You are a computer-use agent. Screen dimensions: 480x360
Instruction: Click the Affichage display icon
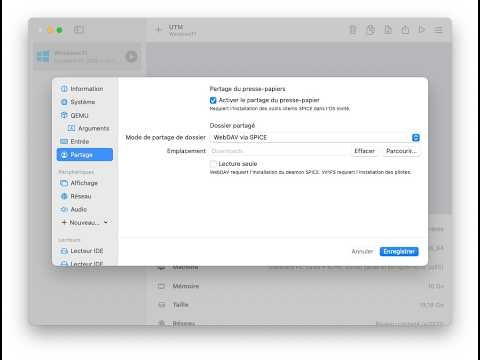click(x=64, y=183)
